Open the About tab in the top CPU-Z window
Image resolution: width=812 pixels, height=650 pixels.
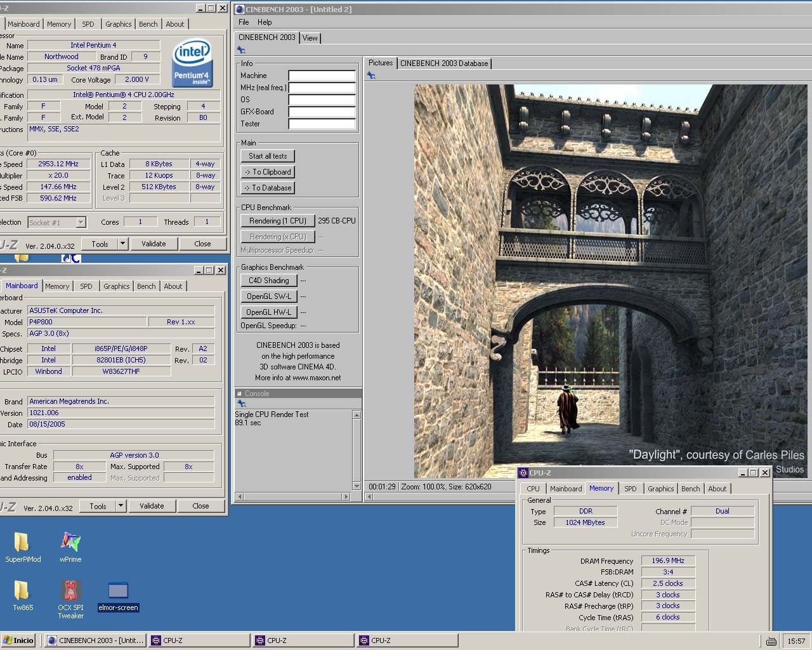[175, 24]
